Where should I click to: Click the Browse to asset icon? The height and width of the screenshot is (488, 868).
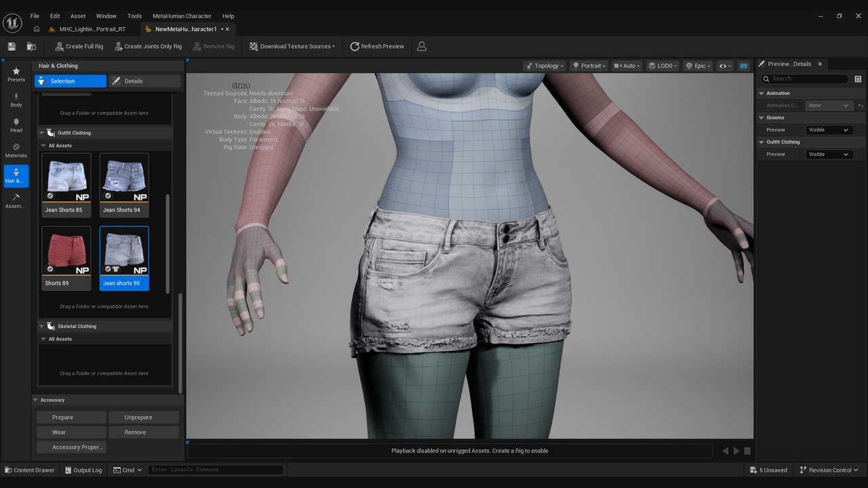point(31,46)
